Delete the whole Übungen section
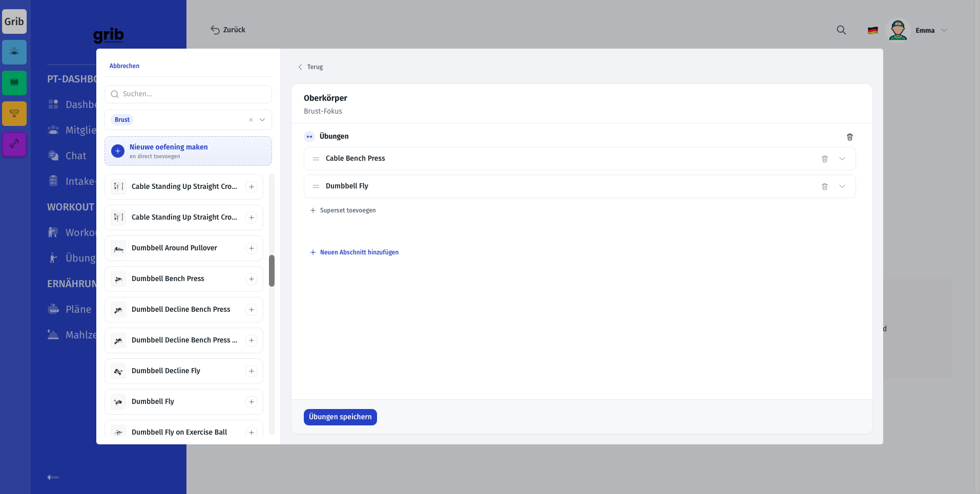This screenshot has width=980, height=494. point(850,137)
